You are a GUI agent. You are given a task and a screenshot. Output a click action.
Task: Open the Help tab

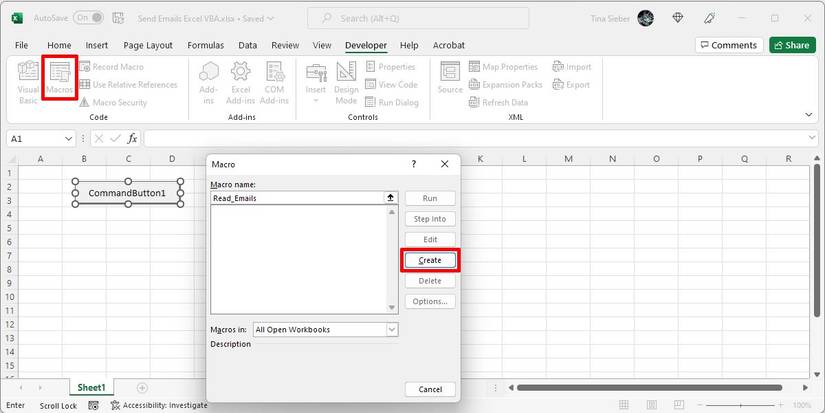(409, 45)
